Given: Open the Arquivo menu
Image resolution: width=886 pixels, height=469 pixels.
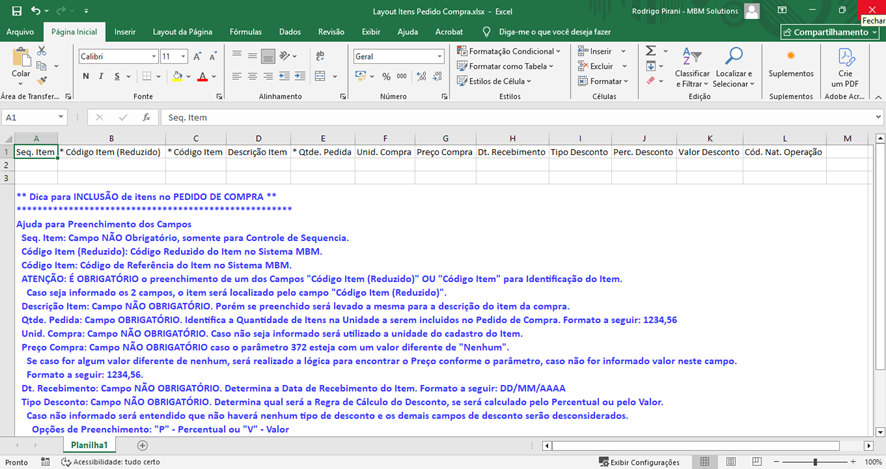Looking at the screenshot, I should [x=20, y=32].
